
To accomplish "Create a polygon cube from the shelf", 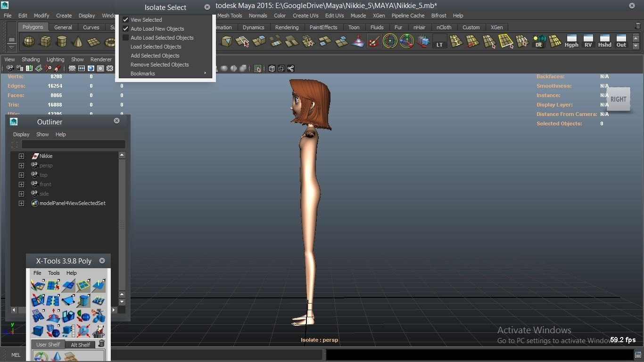I will (x=45, y=42).
